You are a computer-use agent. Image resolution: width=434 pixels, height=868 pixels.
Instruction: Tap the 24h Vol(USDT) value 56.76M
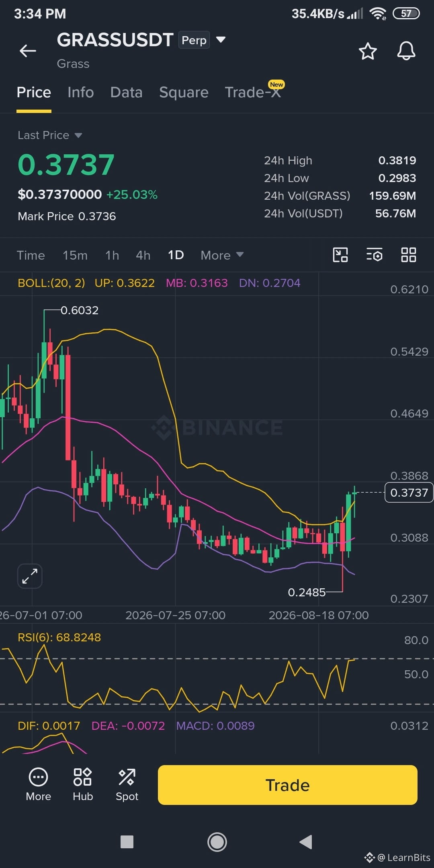tap(396, 213)
